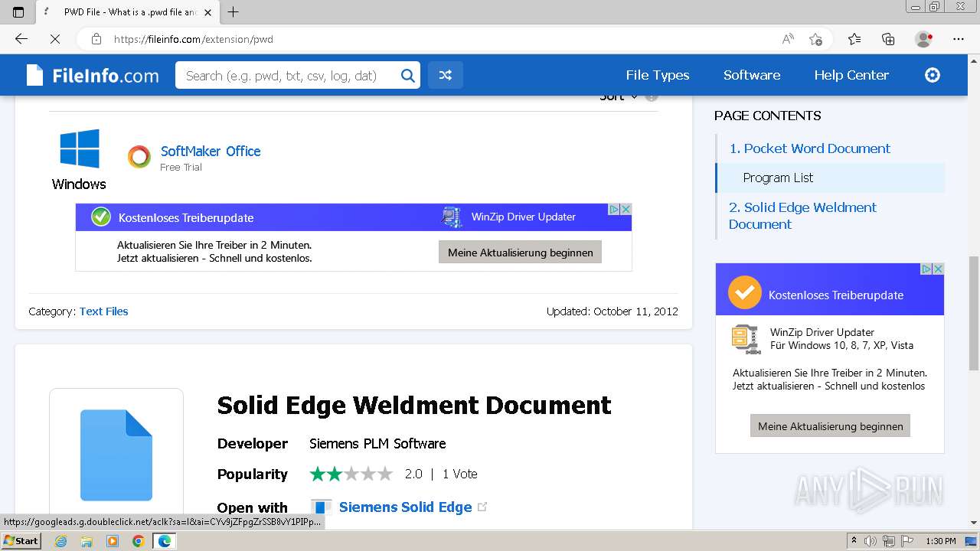This screenshot has width=980, height=551.
Task: Open Internet Explorer from the taskbar
Action: click(x=60, y=541)
